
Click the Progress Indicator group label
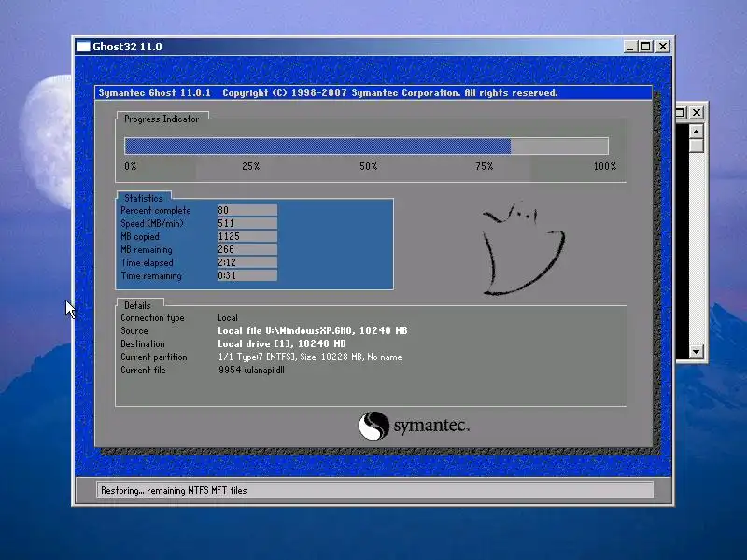coord(162,119)
